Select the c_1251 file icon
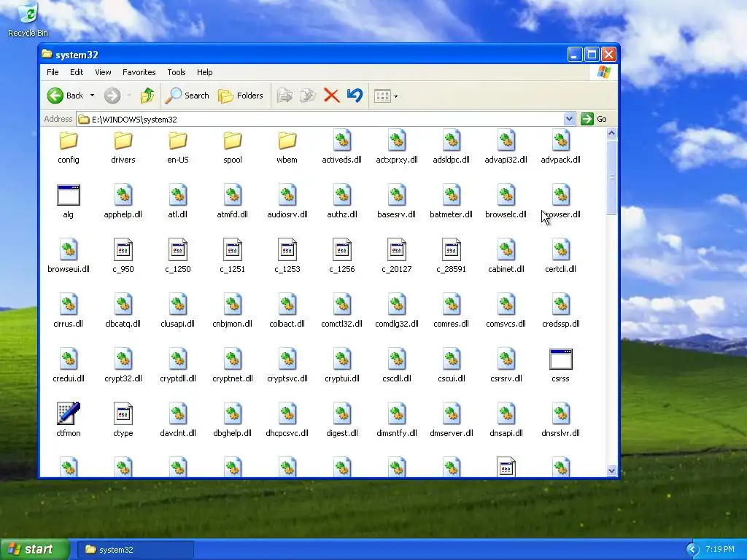Screen dimensions: 747x560 [233, 250]
